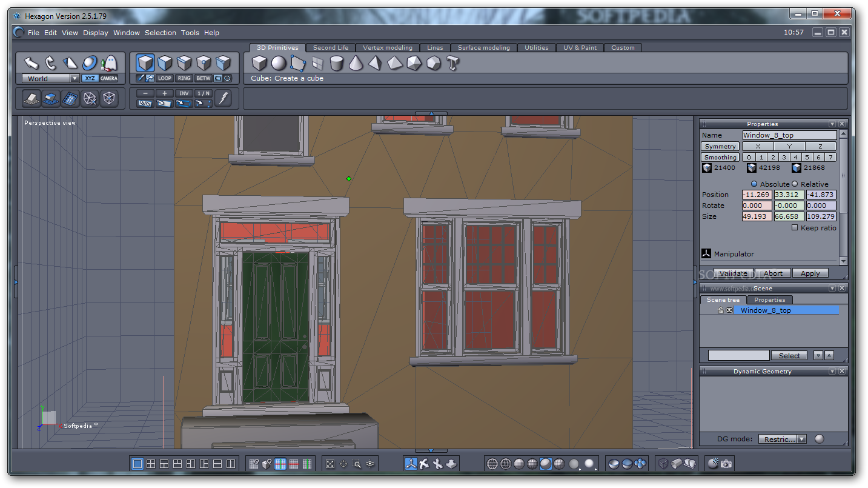Enable the Keep ratio checkbox
868x488 pixels.
point(795,228)
